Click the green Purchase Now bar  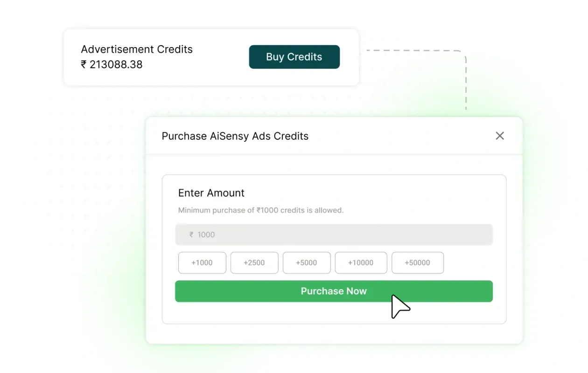[x=334, y=291]
